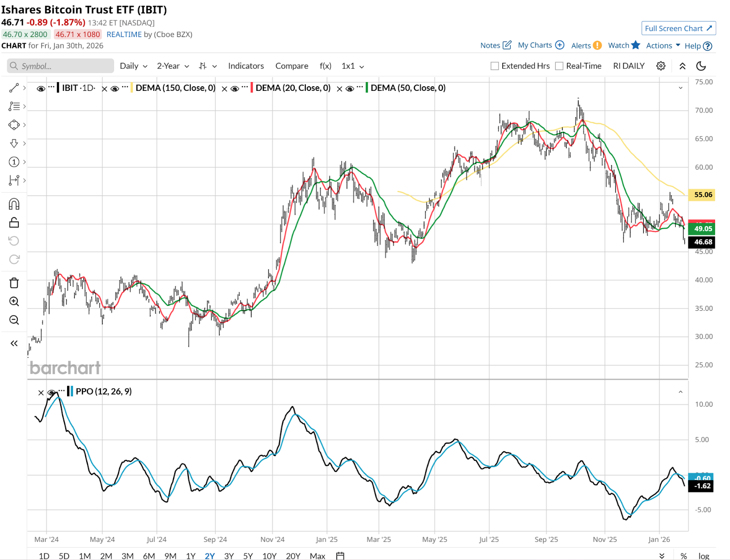Open chart settings gear icon

pos(661,66)
